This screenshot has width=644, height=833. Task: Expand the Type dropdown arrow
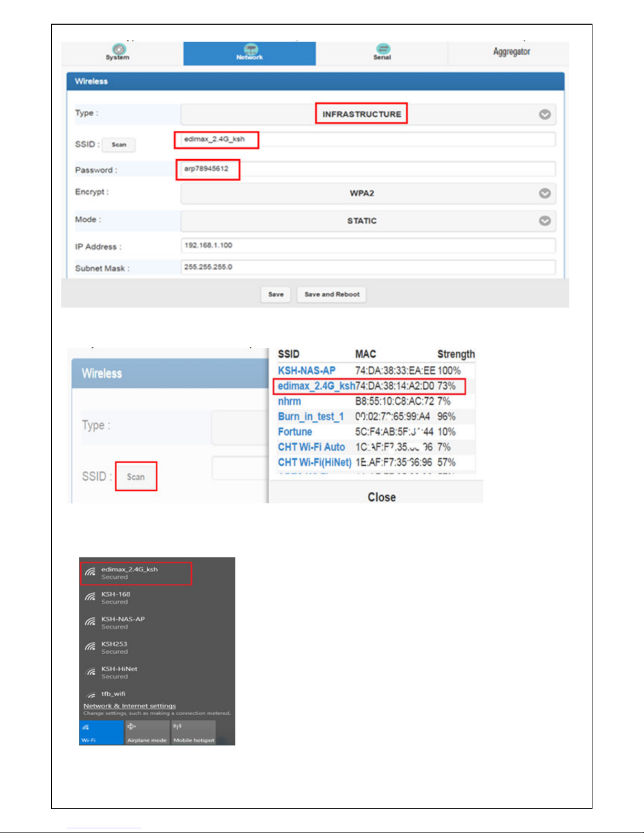[x=545, y=115]
